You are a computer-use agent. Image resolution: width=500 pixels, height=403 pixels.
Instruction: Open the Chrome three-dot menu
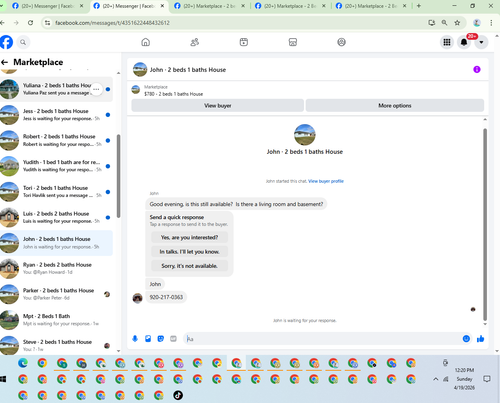point(491,23)
